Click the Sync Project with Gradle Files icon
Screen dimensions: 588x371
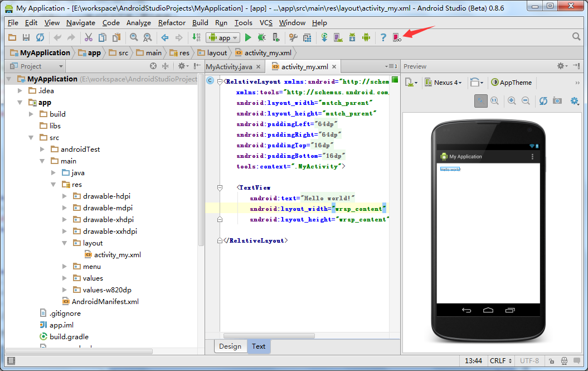324,37
